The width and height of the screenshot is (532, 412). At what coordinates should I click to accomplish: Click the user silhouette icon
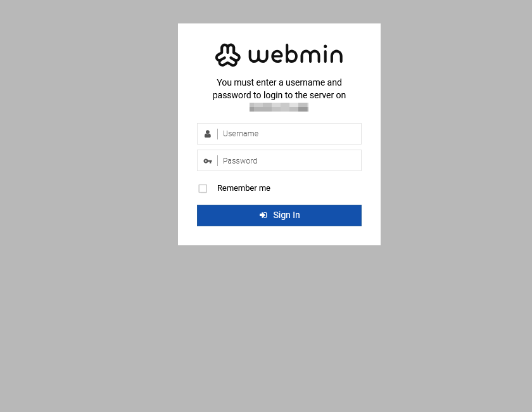point(208,134)
